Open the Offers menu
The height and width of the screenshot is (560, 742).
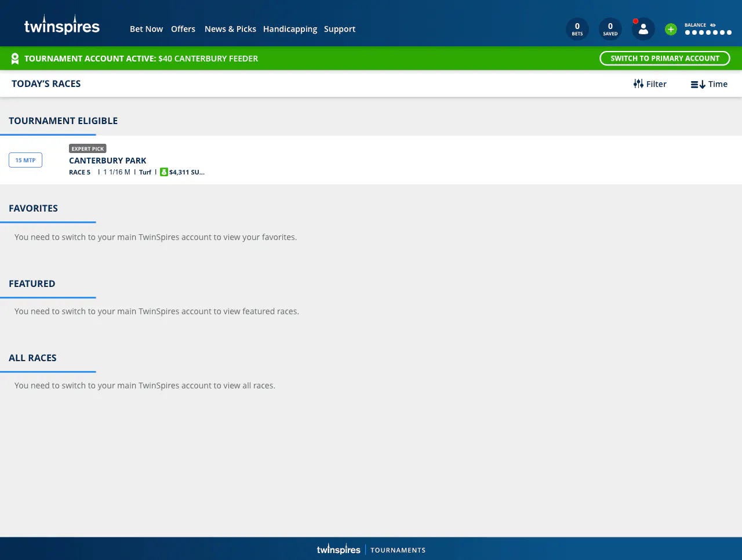coord(183,29)
